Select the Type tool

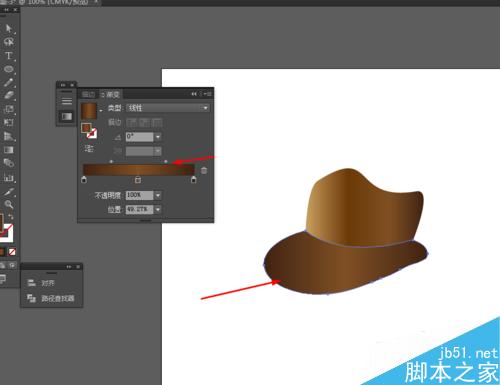[9, 56]
